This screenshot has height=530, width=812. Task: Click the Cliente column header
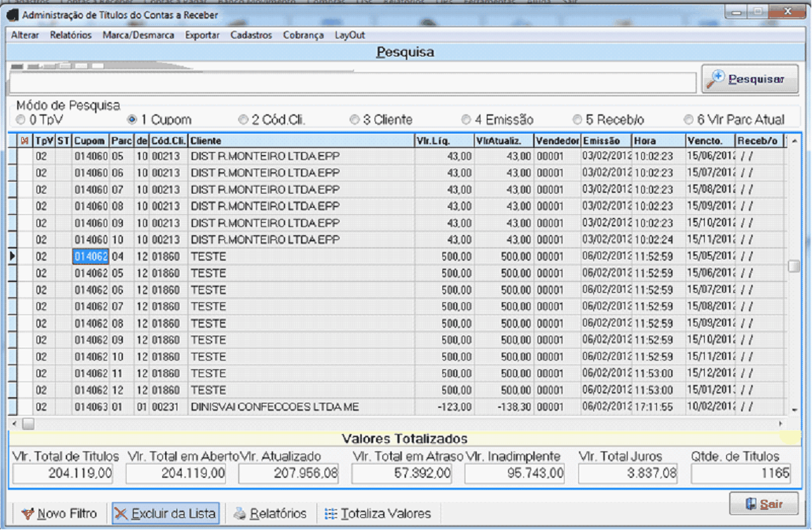click(300, 141)
